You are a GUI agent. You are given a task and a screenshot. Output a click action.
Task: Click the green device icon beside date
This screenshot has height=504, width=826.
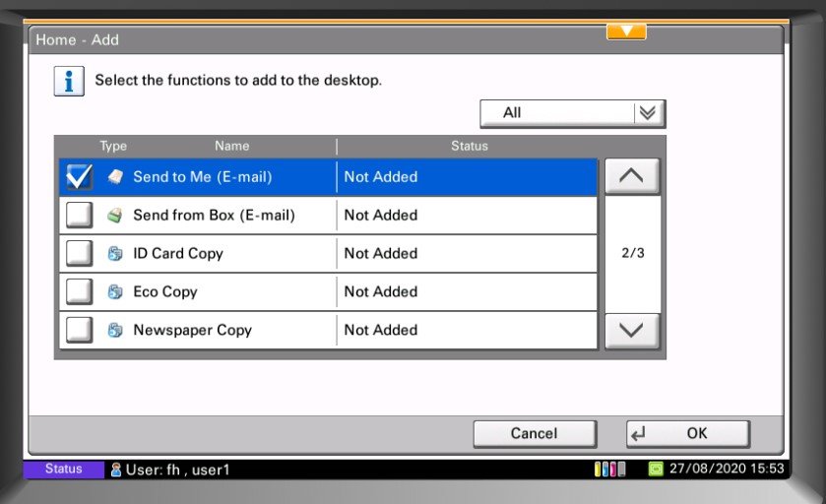click(x=656, y=469)
